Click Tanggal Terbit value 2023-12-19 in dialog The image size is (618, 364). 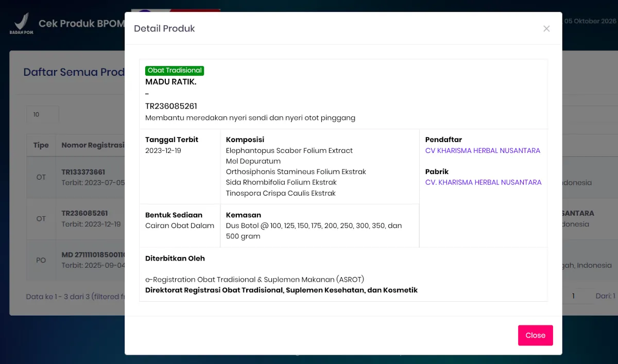[163, 151]
